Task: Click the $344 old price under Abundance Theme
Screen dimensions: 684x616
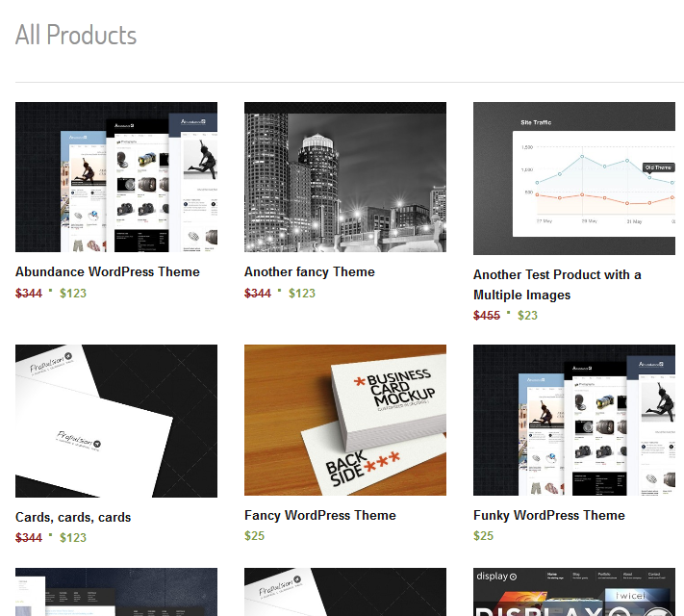Action: (29, 294)
